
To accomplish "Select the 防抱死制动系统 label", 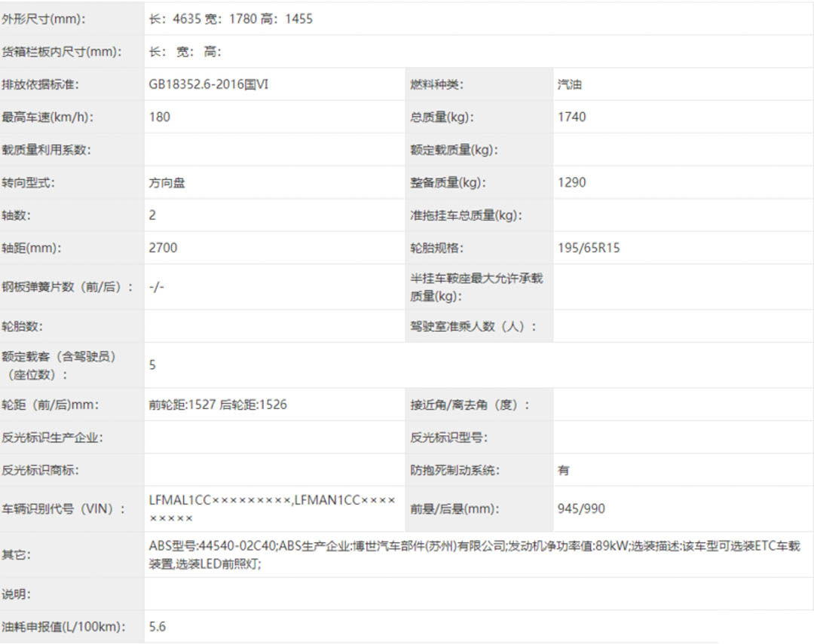I will point(454,470).
